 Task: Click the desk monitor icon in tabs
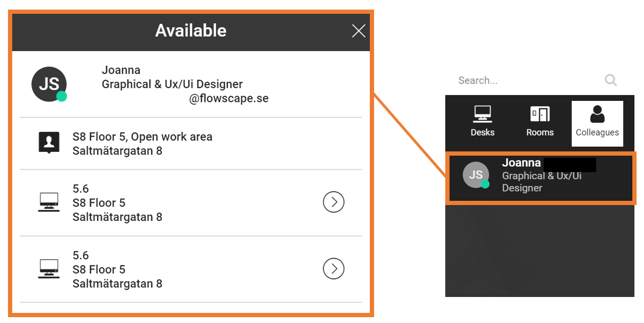coord(482,114)
